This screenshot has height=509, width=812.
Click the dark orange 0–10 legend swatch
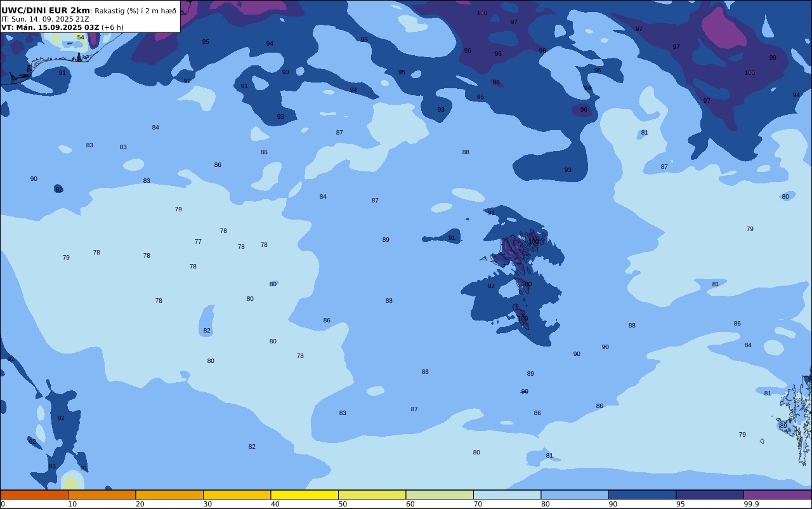pos(34,494)
